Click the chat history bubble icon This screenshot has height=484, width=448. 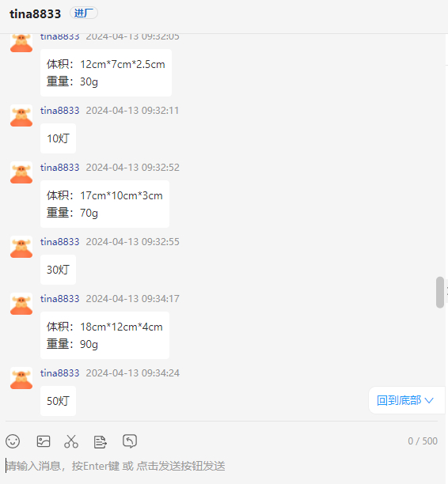pos(130,441)
